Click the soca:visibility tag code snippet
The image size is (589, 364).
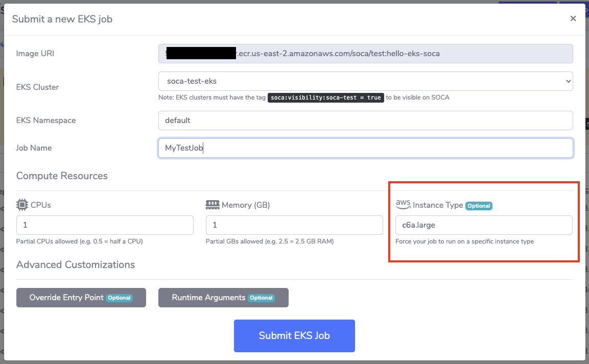(x=326, y=98)
